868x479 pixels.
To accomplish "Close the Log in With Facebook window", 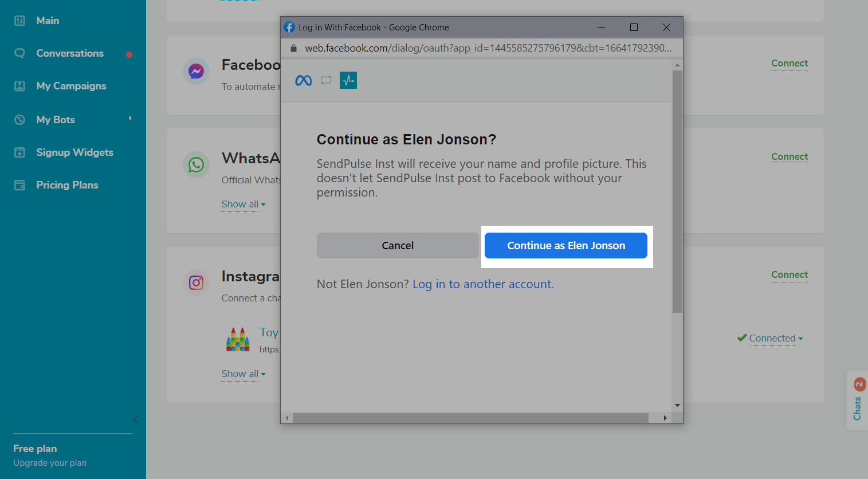I will pyautogui.click(x=666, y=28).
